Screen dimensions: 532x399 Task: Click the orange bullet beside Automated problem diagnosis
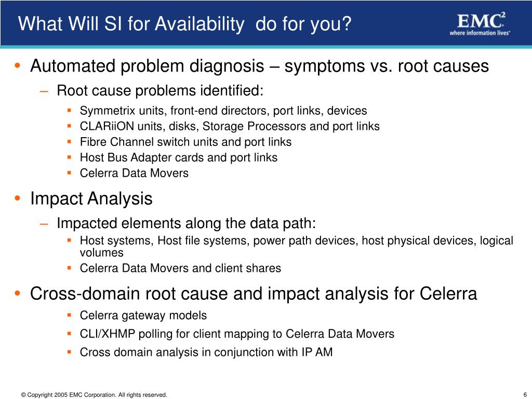click(18, 65)
